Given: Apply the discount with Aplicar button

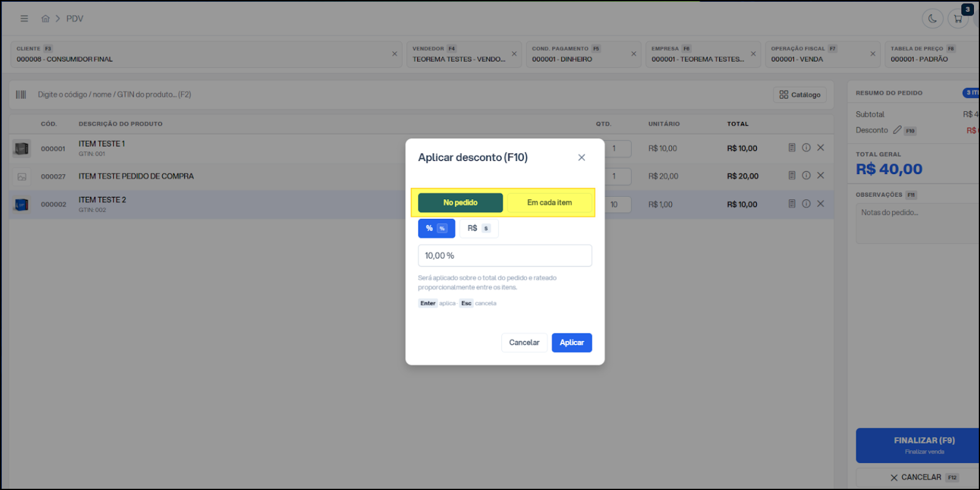Looking at the screenshot, I should click(571, 343).
